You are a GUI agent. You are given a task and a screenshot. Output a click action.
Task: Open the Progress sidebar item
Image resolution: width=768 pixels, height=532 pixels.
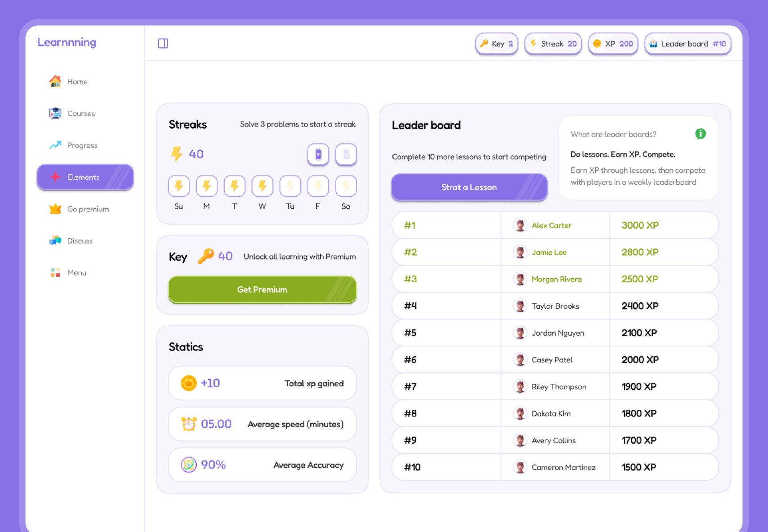click(82, 145)
